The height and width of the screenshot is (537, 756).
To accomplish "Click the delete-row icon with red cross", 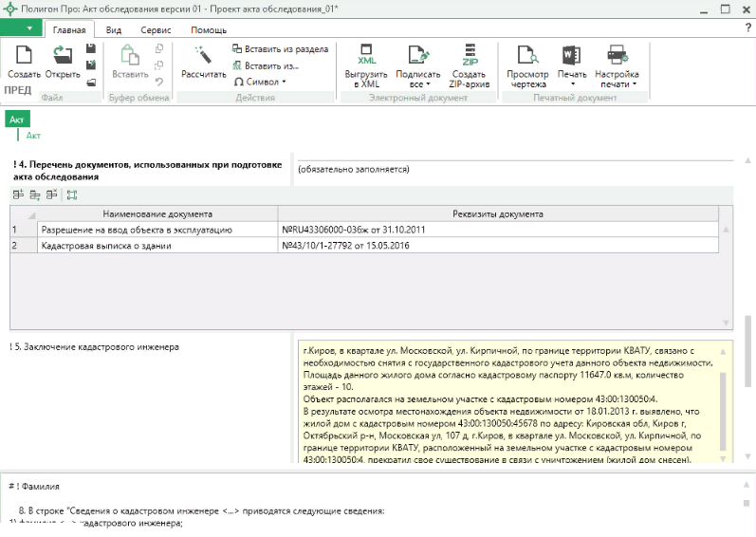I will click(53, 194).
